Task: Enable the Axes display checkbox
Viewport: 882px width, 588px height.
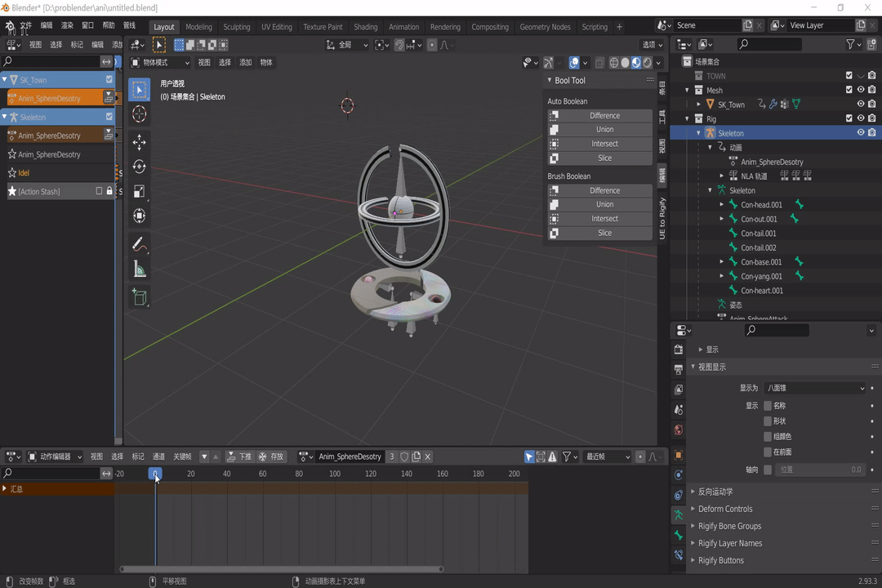Action: point(767,470)
